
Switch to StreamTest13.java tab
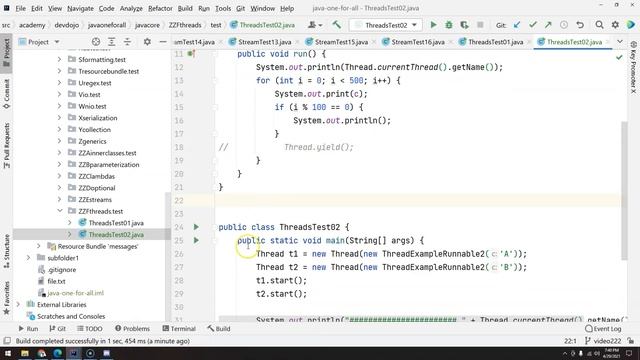[x=264, y=42]
